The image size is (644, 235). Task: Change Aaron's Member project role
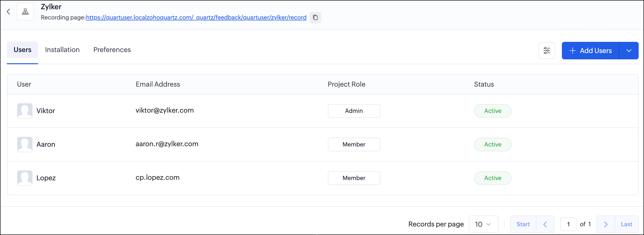(354, 145)
